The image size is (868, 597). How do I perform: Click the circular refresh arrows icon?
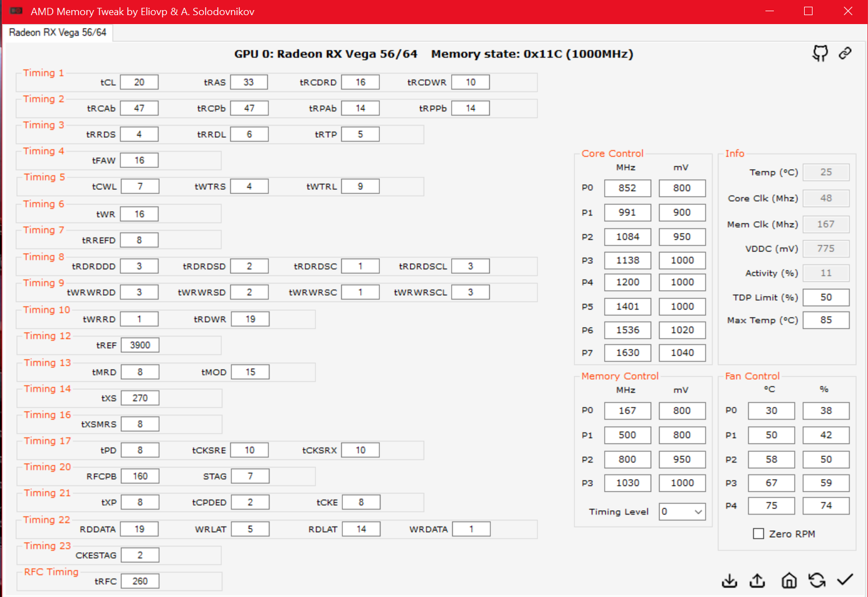817,581
